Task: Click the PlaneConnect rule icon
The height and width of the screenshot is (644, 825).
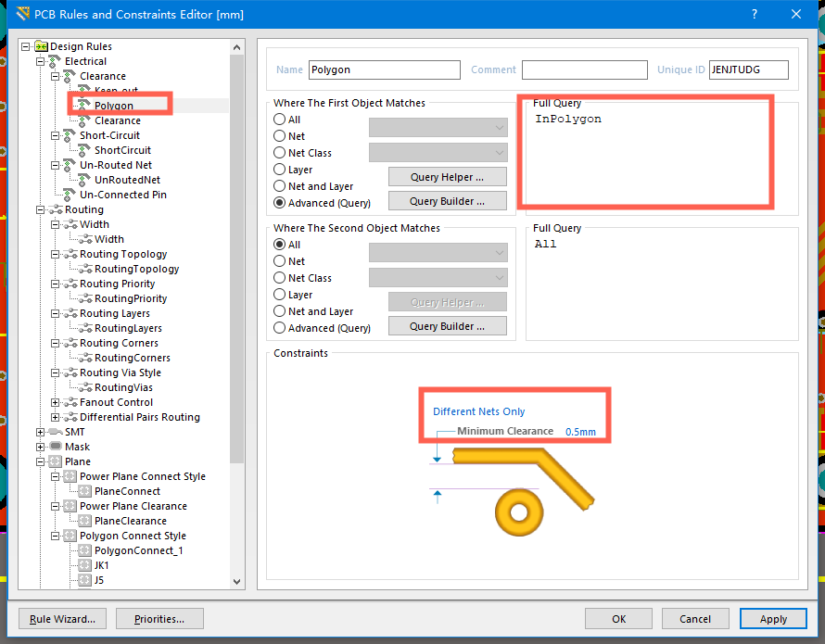Action: [85, 491]
